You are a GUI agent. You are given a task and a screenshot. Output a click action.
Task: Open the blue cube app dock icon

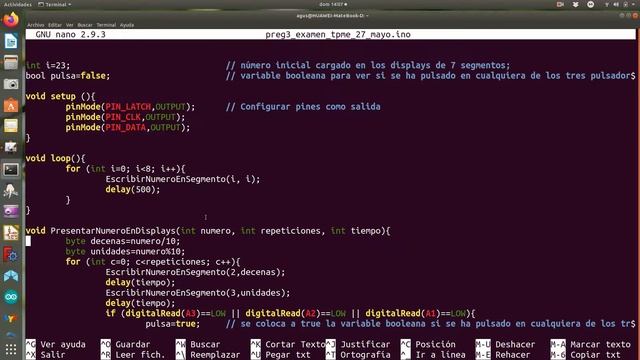(x=11, y=276)
